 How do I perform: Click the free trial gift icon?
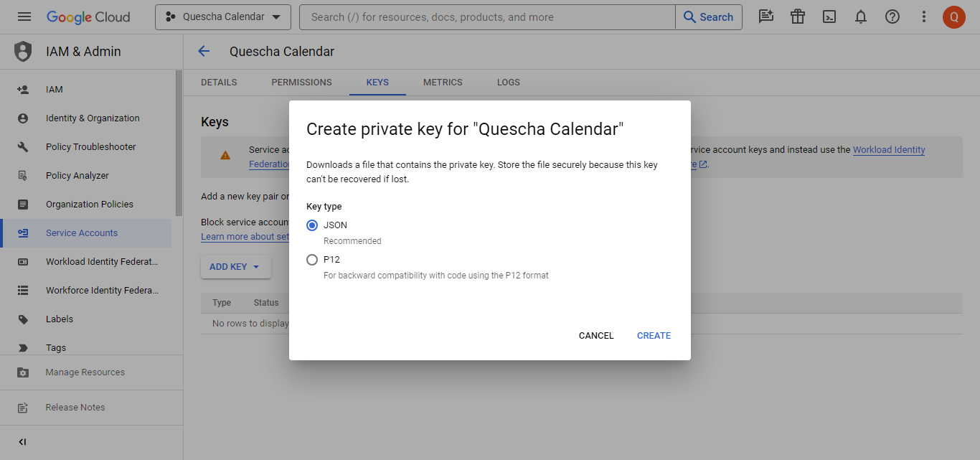[x=798, y=17]
